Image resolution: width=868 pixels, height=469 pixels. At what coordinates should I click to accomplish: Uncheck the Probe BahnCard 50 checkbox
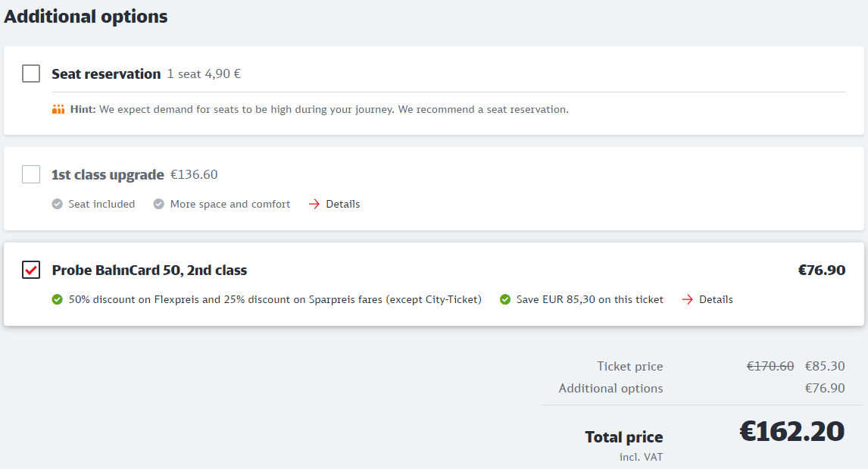[31, 270]
